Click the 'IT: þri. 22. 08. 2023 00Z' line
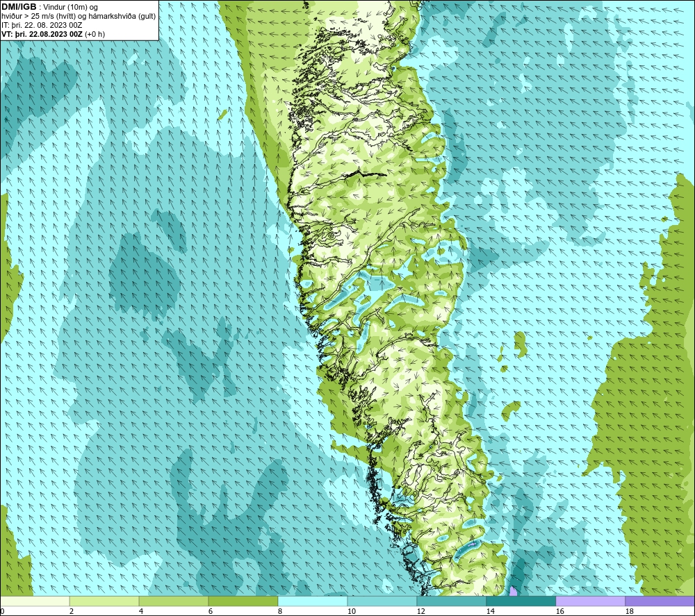This screenshot has height=616, width=695. pyautogui.click(x=42, y=25)
